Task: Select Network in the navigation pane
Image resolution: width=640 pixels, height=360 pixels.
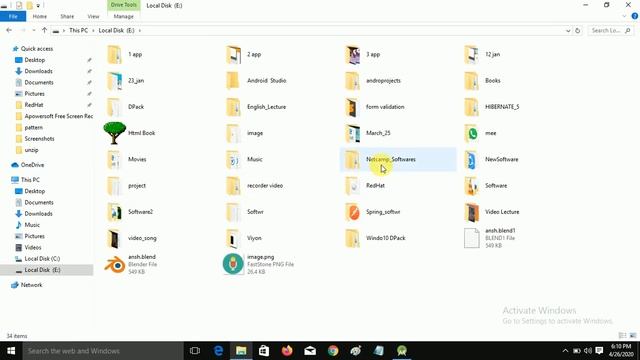Action: tap(31, 285)
